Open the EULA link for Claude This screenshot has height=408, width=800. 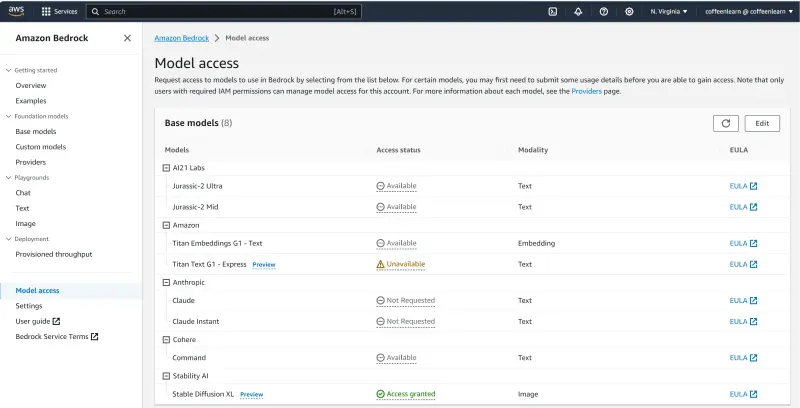coord(743,300)
